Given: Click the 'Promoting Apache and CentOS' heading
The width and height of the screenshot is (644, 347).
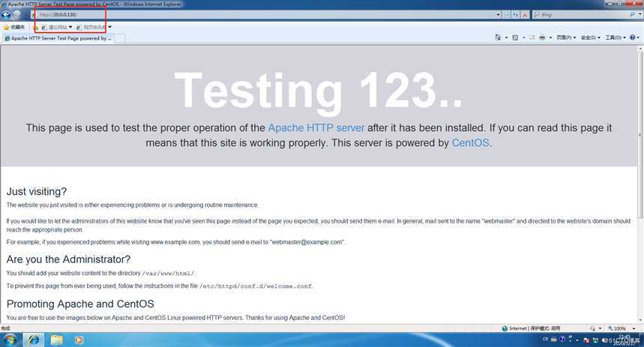Looking at the screenshot, I should coord(80,304).
